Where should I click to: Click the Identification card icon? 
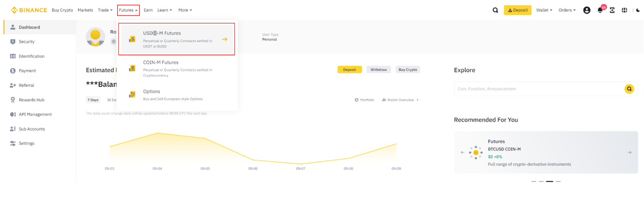click(13, 56)
